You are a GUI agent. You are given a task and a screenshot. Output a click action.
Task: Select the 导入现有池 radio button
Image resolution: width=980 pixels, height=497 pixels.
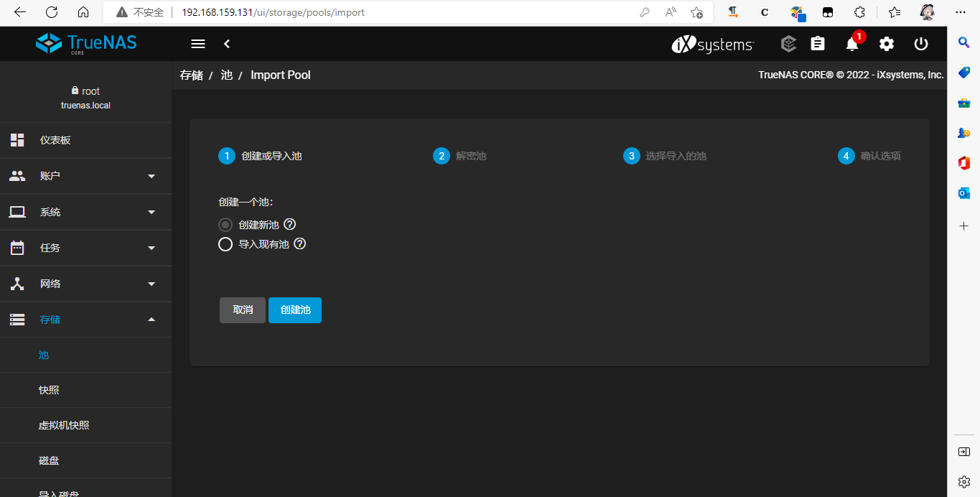[x=225, y=244]
